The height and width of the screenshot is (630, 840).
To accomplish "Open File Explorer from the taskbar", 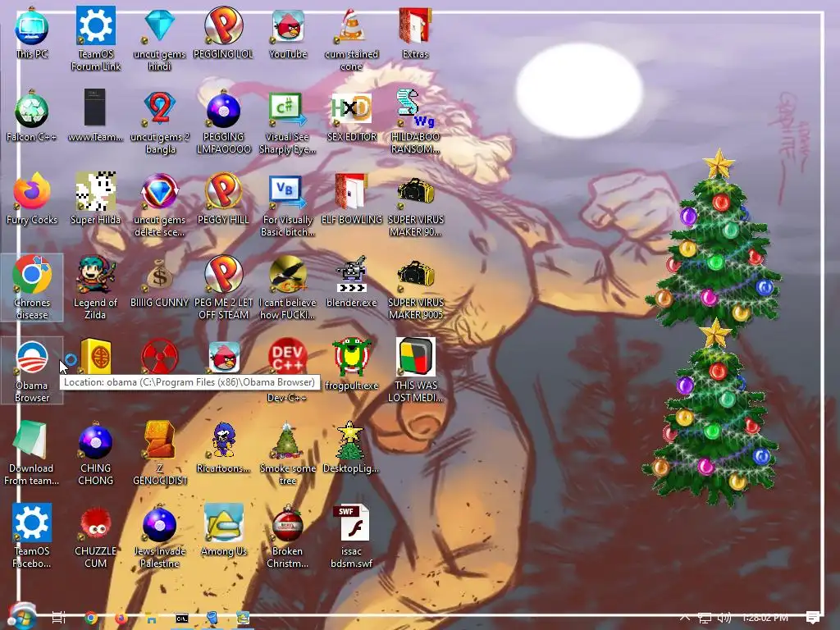I will tap(152, 619).
